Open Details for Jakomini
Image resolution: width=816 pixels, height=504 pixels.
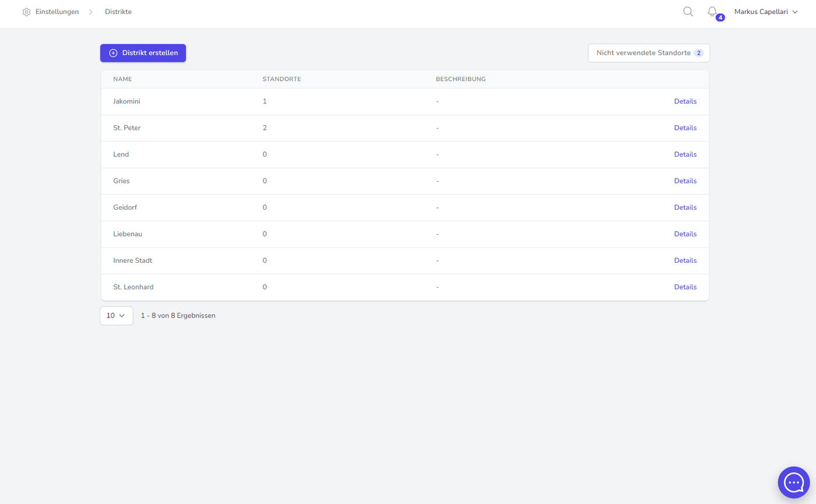coord(685,101)
